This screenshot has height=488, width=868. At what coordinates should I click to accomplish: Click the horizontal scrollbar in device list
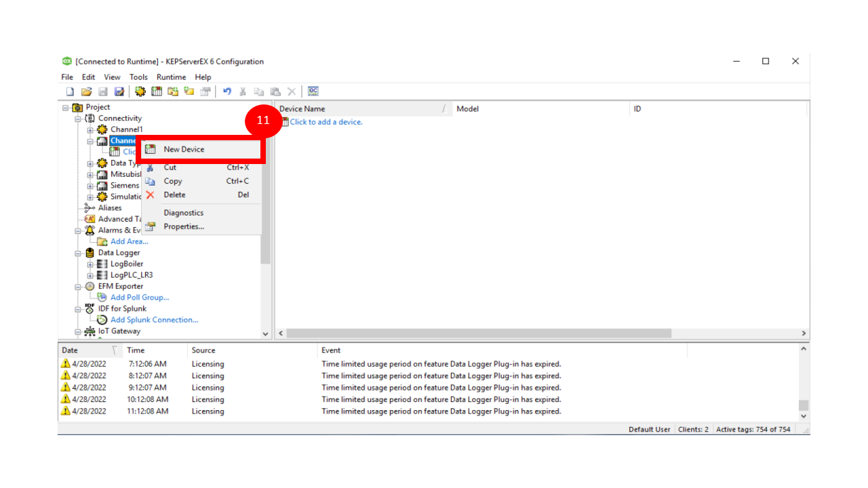(x=479, y=333)
